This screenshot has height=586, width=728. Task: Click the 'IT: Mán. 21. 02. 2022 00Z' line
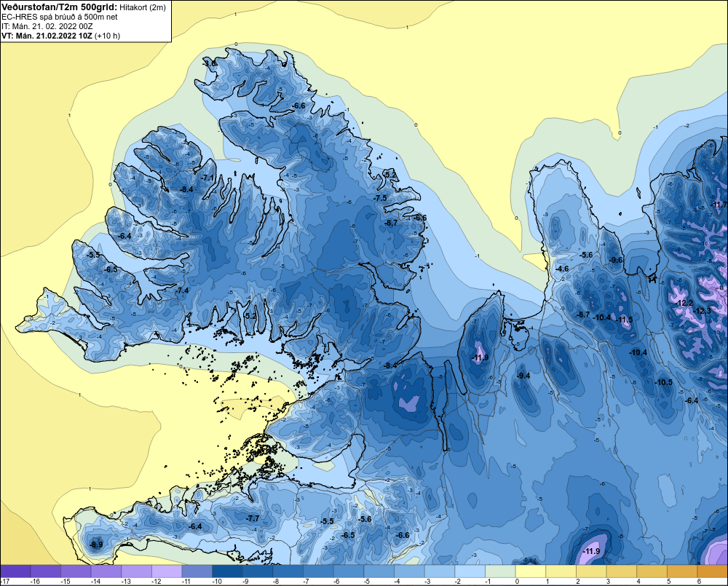point(47,26)
